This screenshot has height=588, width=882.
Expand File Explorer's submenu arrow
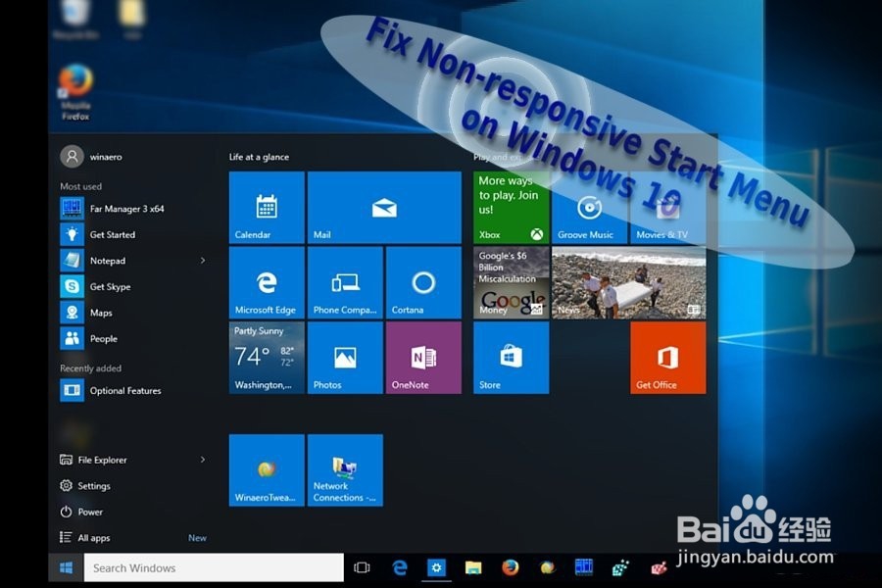coord(203,460)
